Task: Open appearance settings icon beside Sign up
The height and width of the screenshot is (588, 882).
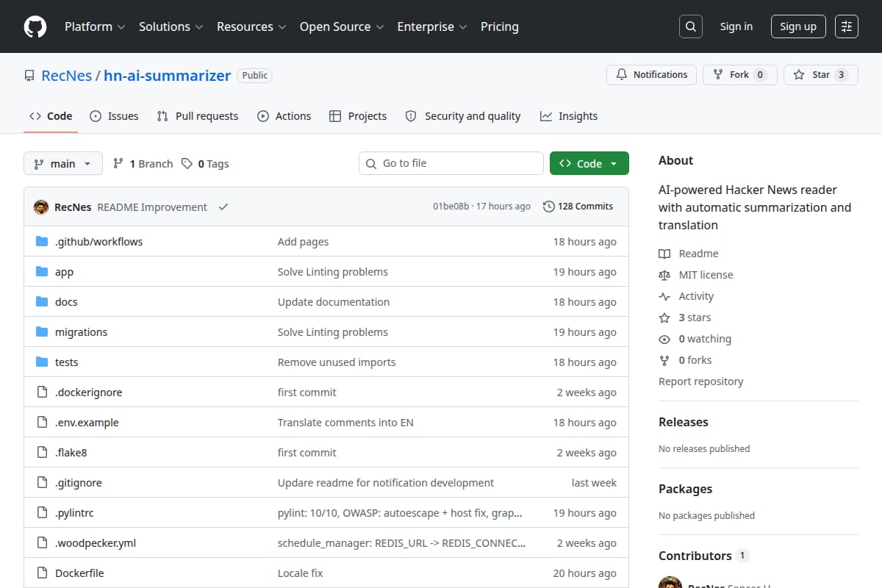Action: pyautogui.click(x=847, y=26)
